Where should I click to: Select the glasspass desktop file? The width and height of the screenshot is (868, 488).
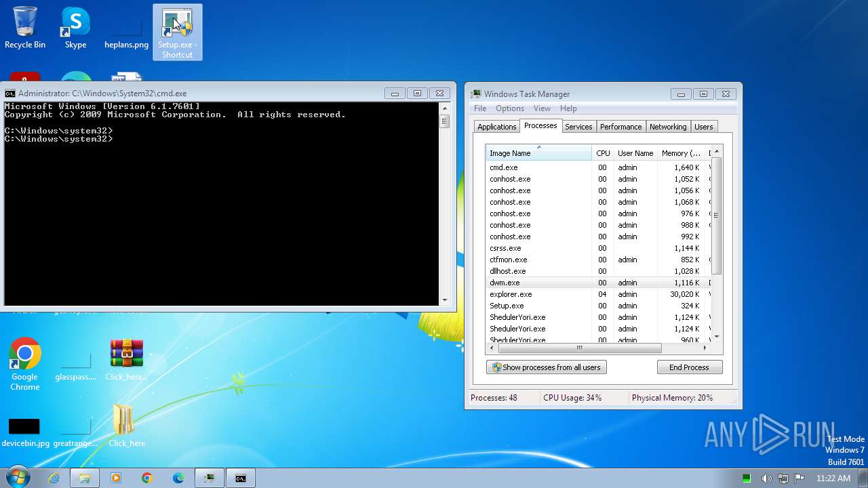coord(75,367)
